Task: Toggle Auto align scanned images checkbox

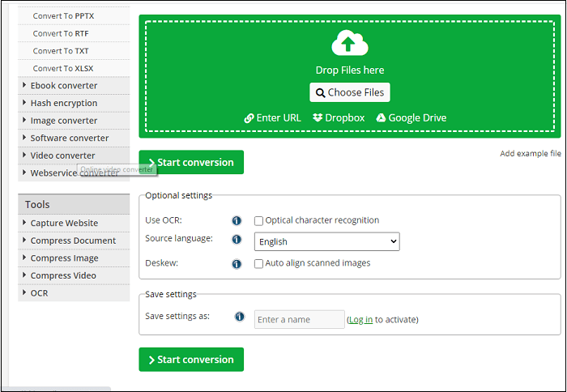Action: pos(259,264)
